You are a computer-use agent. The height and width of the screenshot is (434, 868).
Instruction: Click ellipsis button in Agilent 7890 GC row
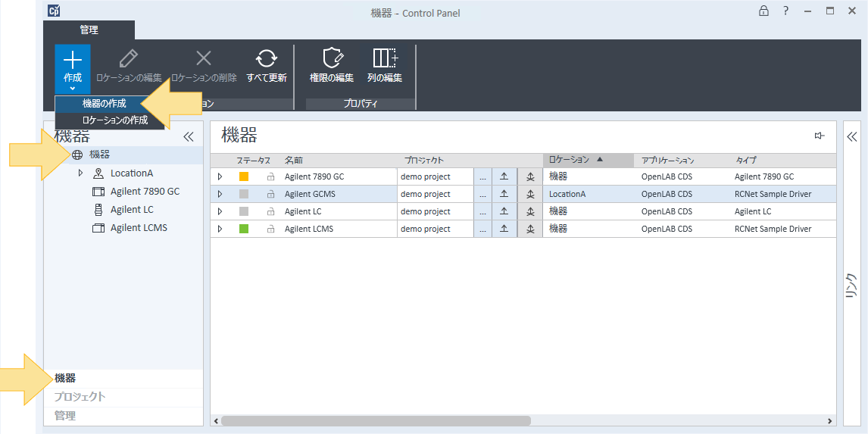point(482,176)
